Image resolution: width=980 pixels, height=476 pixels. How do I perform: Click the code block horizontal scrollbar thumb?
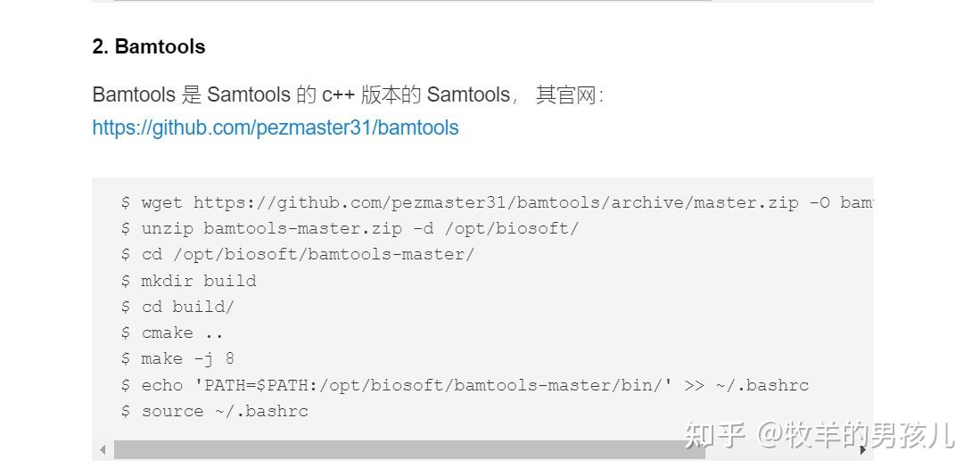click(x=408, y=450)
